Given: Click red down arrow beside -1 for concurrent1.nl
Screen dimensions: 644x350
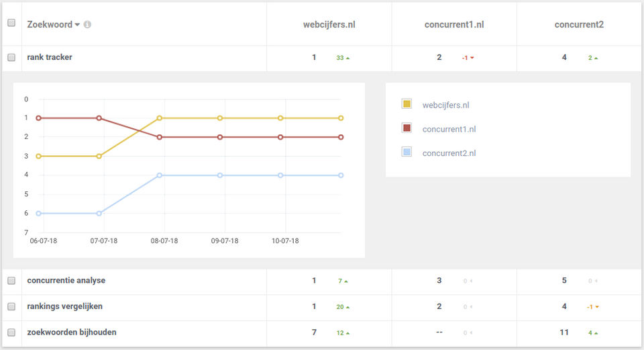Looking at the screenshot, I should click(x=472, y=58).
